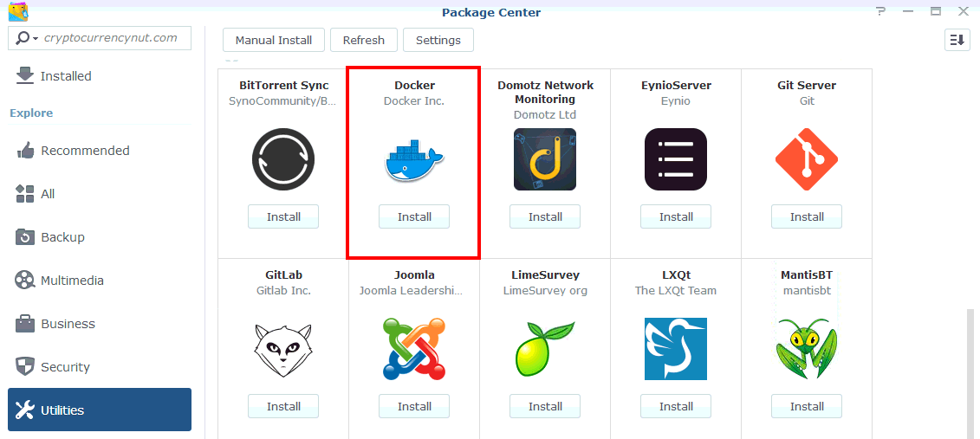Open the Business category
The width and height of the screenshot is (980, 439).
click(x=100, y=324)
